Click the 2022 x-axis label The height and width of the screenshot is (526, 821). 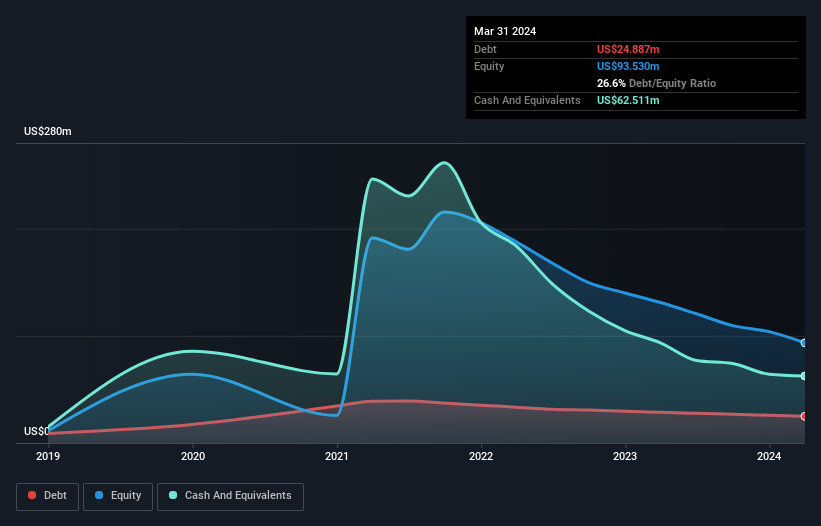coord(481,456)
